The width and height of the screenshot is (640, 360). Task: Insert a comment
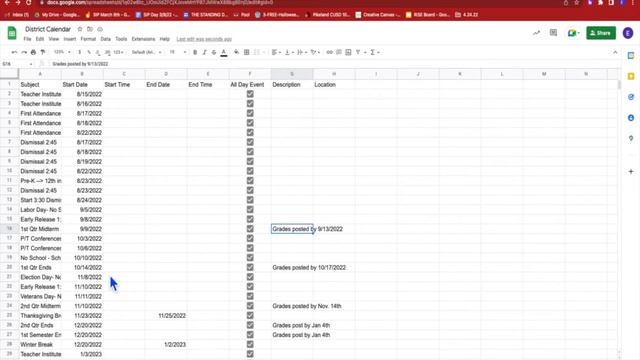[339, 52]
